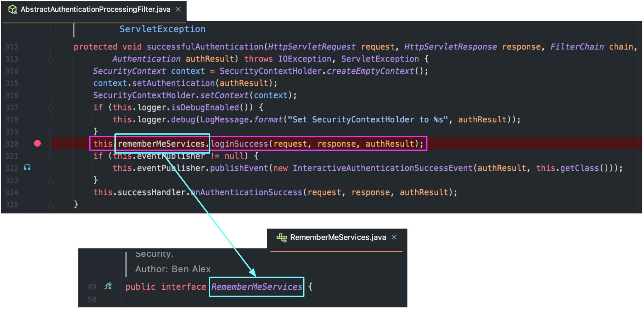Click setContext call on line 316
This screenshot has width=644, height=309.
click(x=224, y=95)
